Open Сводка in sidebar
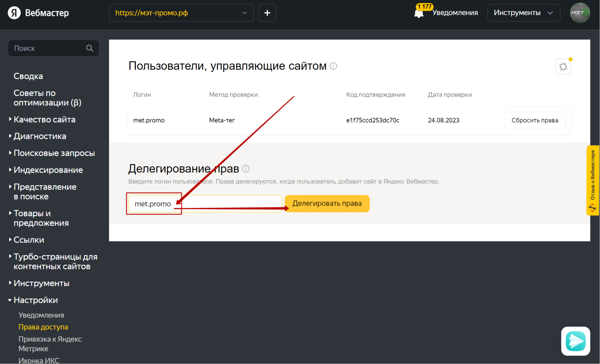 pos(28,76)
